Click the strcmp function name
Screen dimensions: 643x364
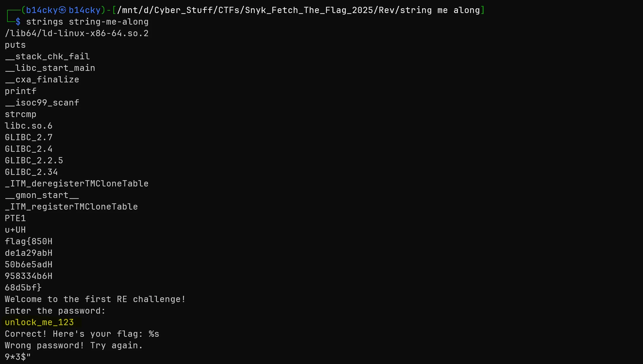click(x=20, y=114)
